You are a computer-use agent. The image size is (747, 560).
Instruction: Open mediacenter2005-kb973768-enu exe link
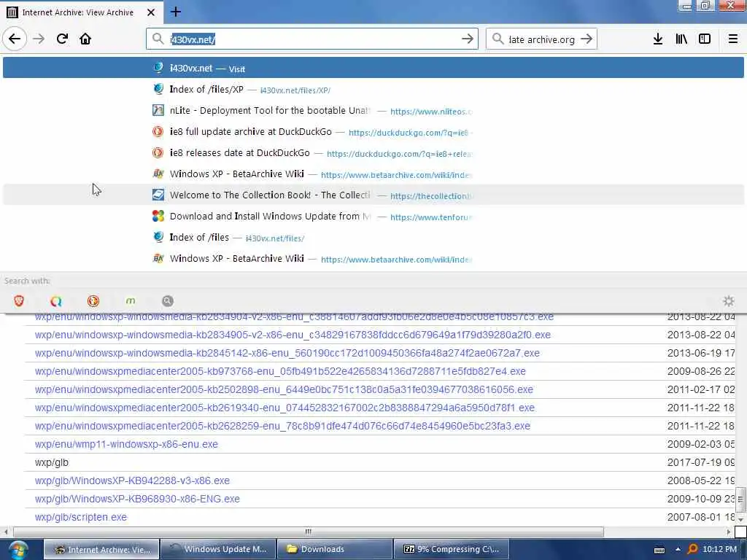point(280,371)
